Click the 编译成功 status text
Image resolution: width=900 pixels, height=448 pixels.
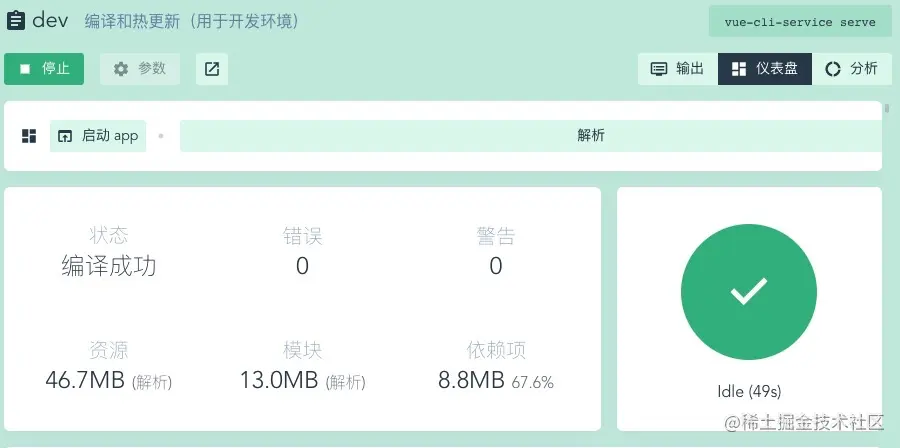click(108, 266)
